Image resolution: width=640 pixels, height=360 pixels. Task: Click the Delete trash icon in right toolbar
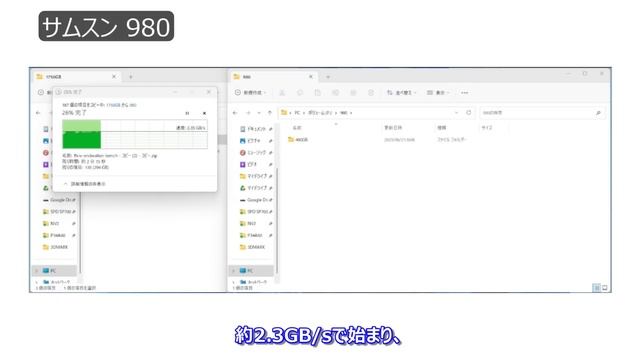pos(371,93)
